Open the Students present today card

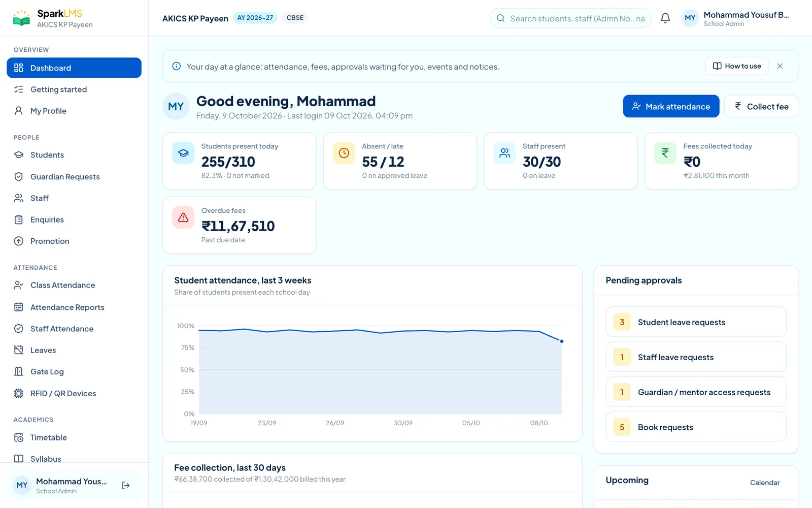pos(239,161)
